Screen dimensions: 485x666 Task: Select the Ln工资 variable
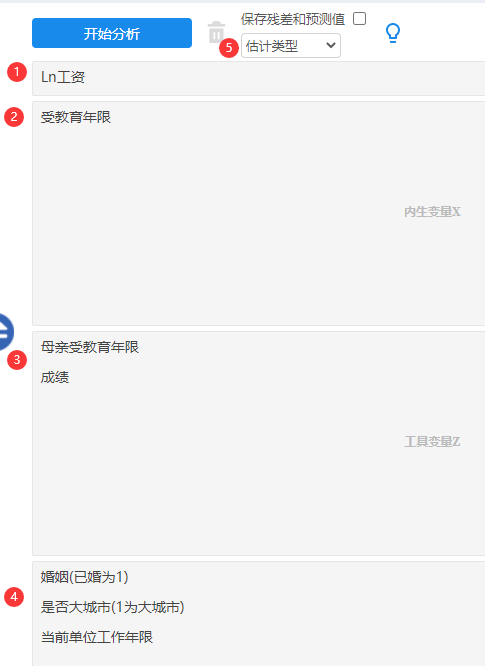point(63,77)
